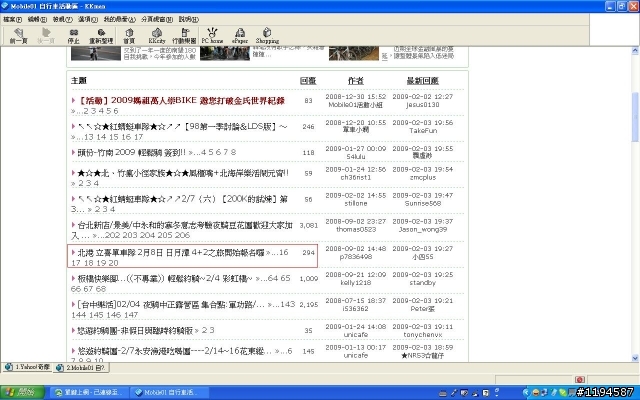View author Mobile01活動小組 profile
640x400 pixels.
click(356, 105)
